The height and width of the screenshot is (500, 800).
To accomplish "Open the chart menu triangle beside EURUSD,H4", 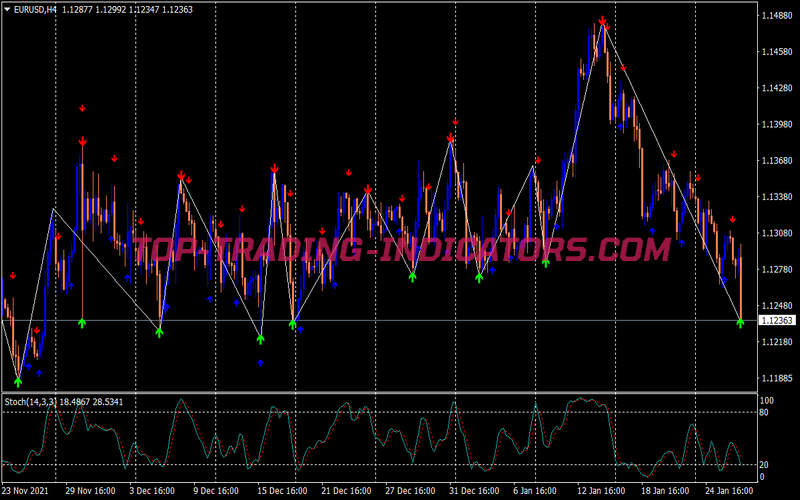I will pos(7,9).
